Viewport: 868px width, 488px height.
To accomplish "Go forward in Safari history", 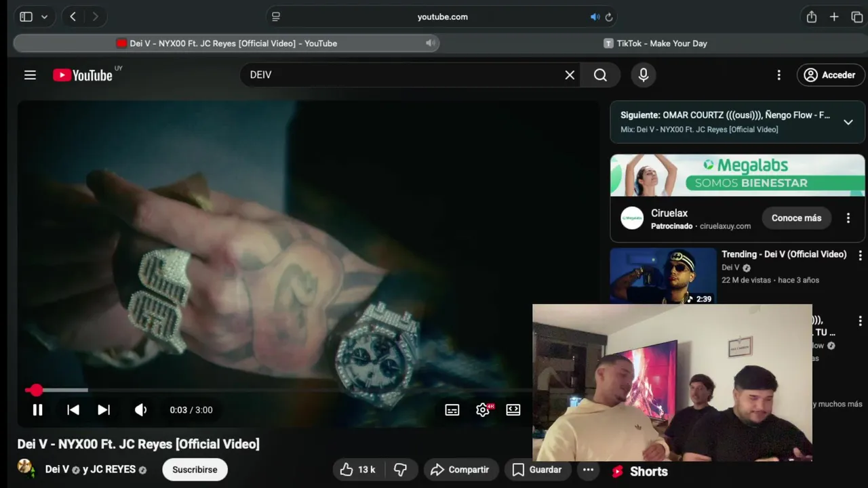I will [95, 17].
